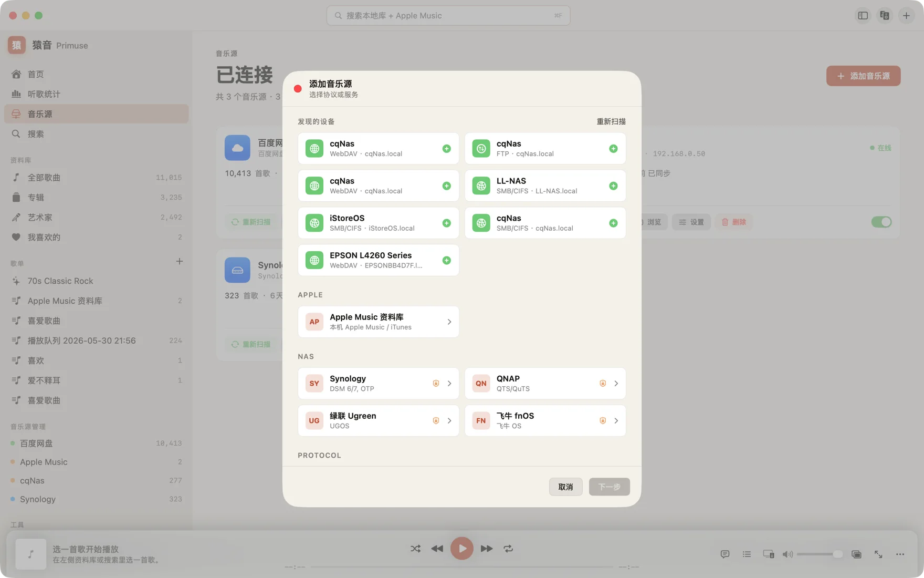The width and height of the screenshot is (924, 578).
Task: Expand 绿联 Ugreen UGOS option
Action: [379, 421]
